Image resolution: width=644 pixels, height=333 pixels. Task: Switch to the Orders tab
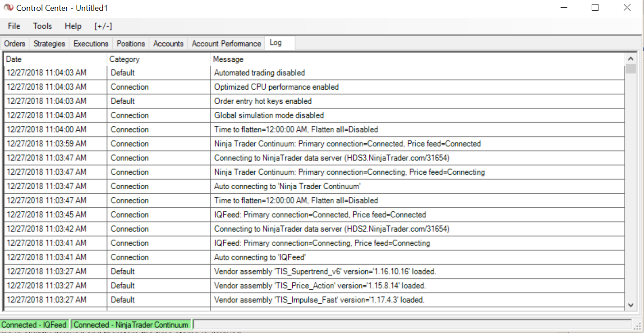15,43
